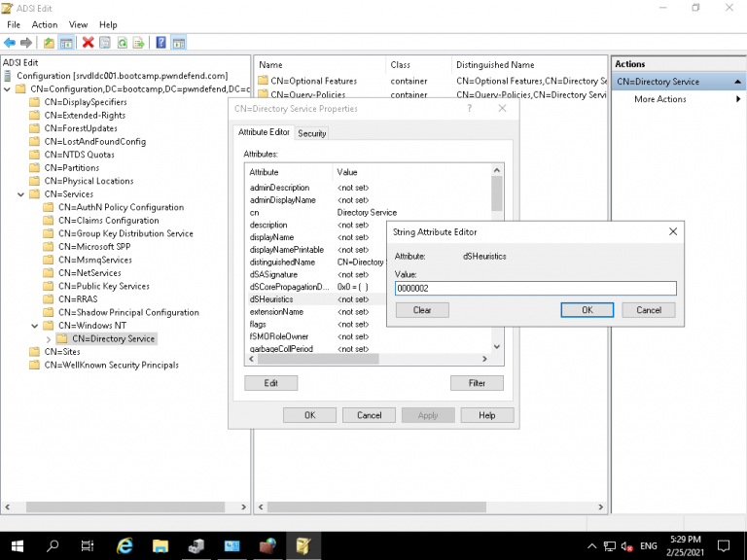Expand the CN=Directory Service tree node
The height and width of the screenshot is (560, 747).
pos(50,339)
